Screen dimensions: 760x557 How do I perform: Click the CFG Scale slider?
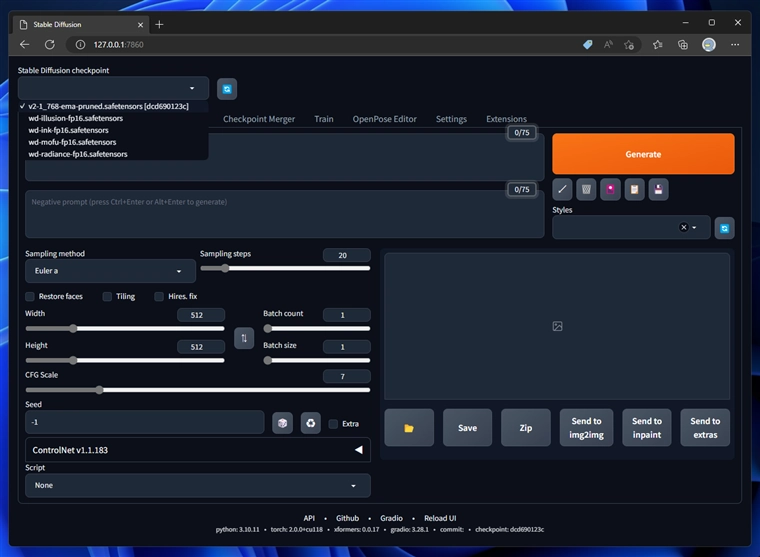pyautogui.click(x=197, y=390)
